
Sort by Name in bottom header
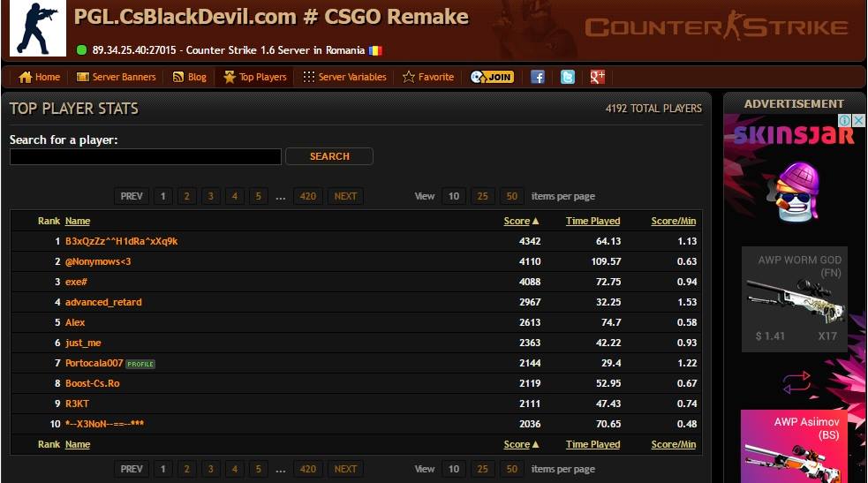click(x=78, y=444)
